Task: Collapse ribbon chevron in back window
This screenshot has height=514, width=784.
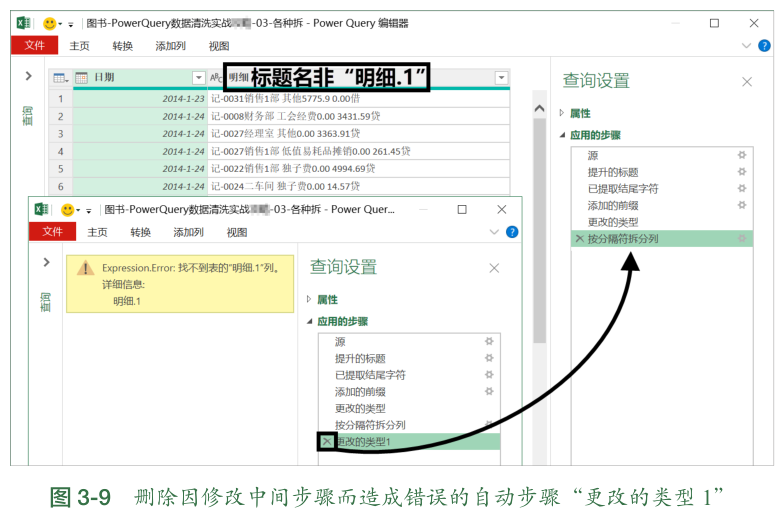Action: tap(746, 46)
